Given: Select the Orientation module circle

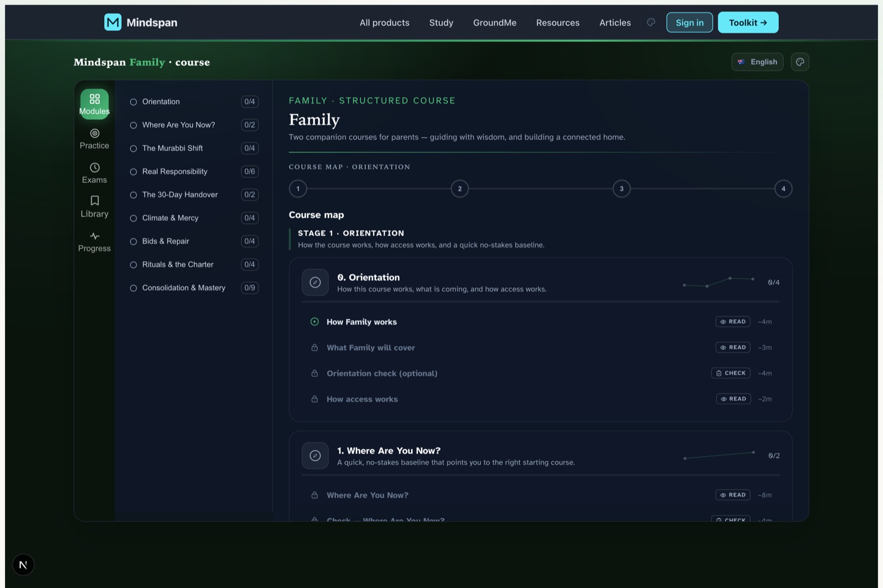Looking at the screenshot, I should click(133, 102).
